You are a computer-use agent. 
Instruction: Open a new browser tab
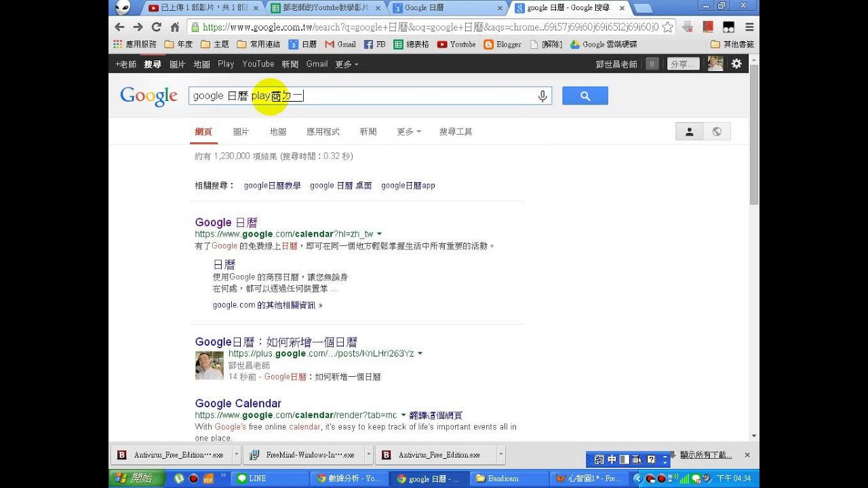642,8
